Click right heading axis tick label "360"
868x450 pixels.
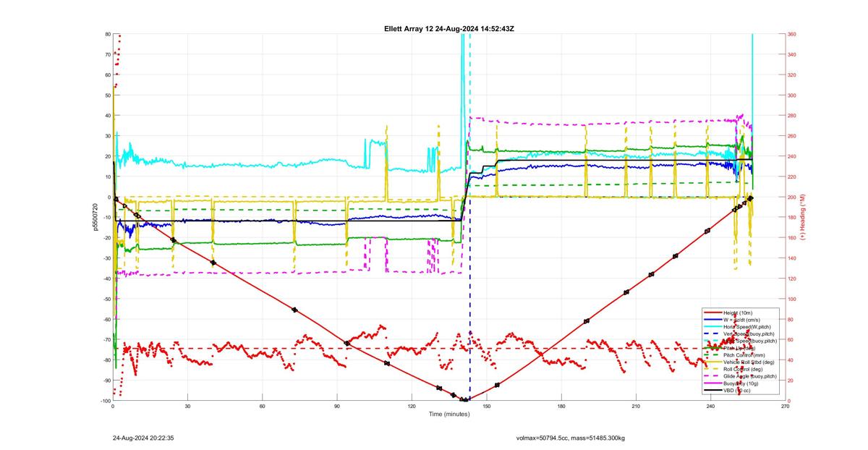click(x=792, y=34)
